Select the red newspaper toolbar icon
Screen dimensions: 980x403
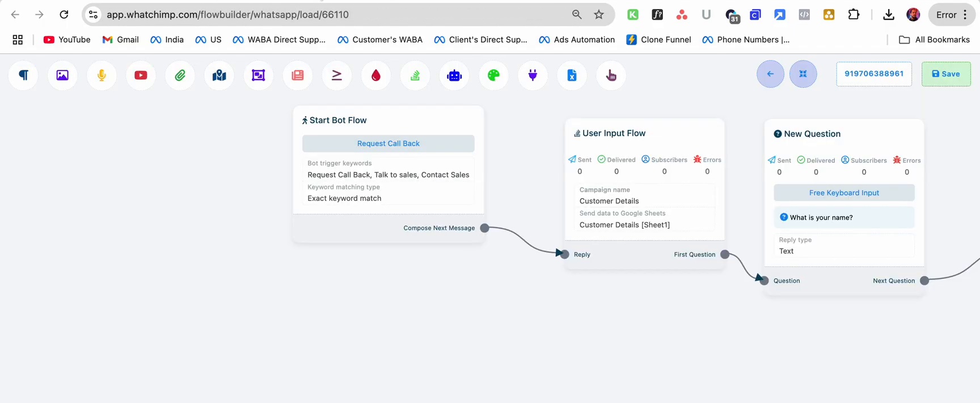(x=298, y=75)
